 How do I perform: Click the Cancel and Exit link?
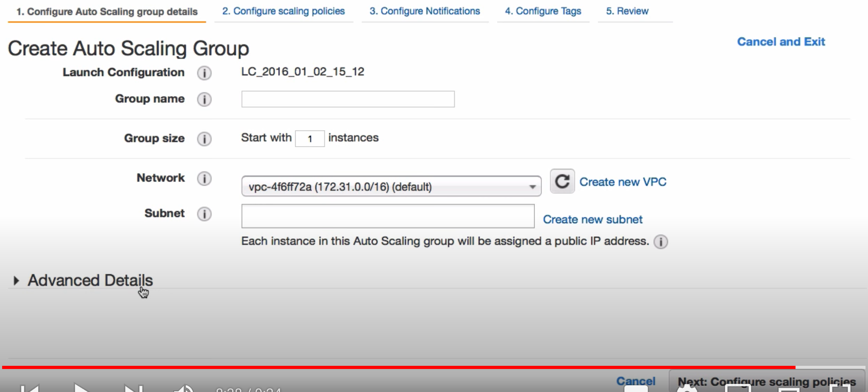coord(781,42)
